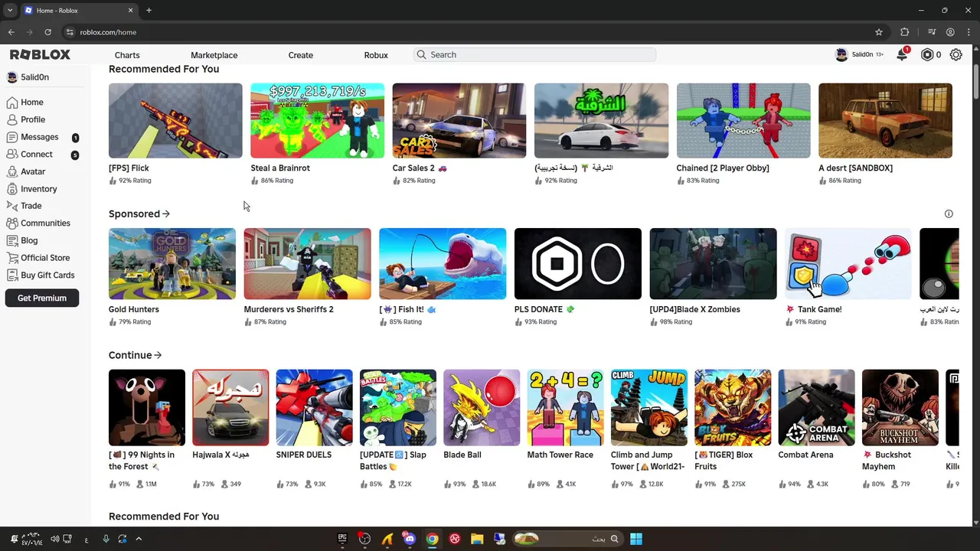Open the Avatar icon in sidebar

tap(12, 171)
